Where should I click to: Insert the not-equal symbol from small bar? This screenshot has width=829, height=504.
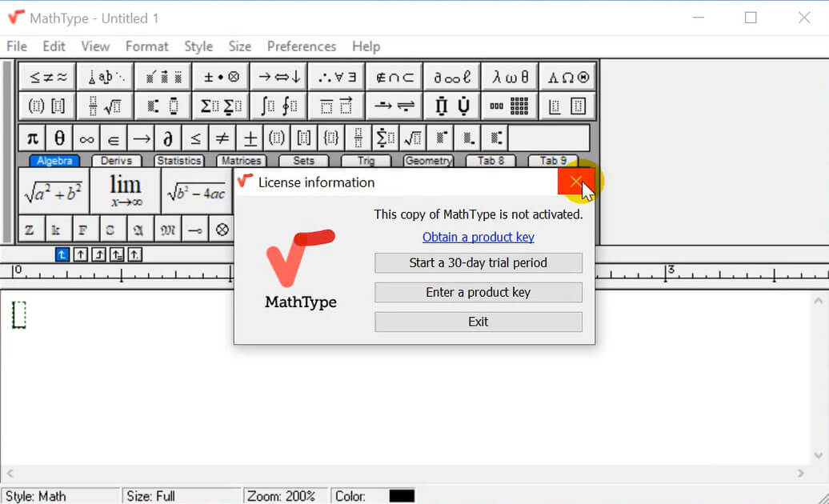point(222,138)
